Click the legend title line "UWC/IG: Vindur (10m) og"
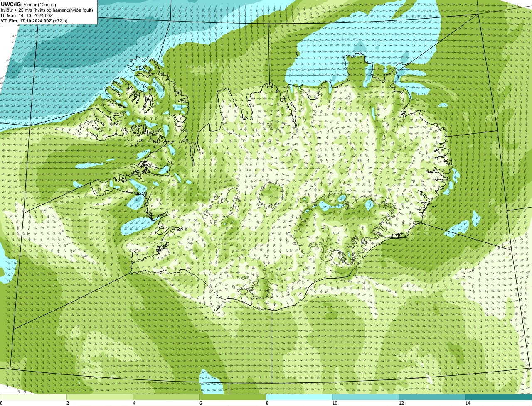This screenshot has height=406, width=532. click(x=29, y=4)
